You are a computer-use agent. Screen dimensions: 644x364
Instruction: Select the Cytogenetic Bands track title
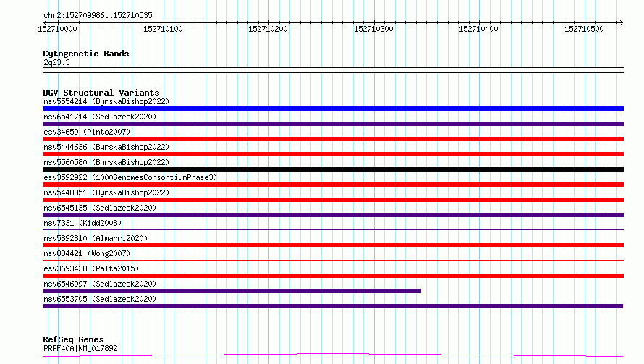pos(86,54)
